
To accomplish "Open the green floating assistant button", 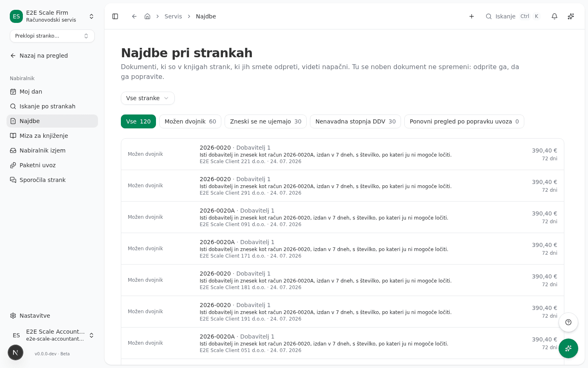I will (568, 348).
